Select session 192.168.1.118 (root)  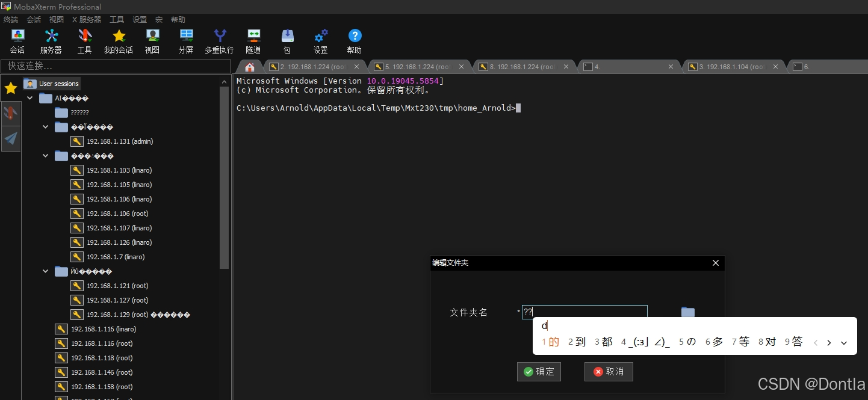coord(94,358)
